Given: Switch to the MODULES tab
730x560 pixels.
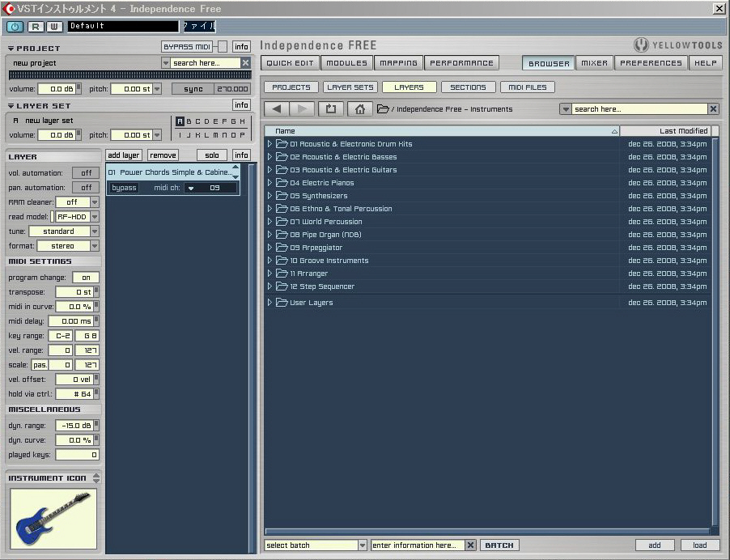Looking at the screenshot, I should (x=346, y=63).
